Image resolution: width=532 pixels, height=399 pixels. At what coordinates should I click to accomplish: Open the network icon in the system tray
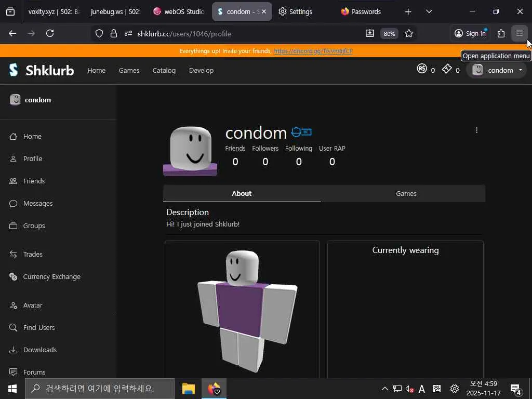397,389
